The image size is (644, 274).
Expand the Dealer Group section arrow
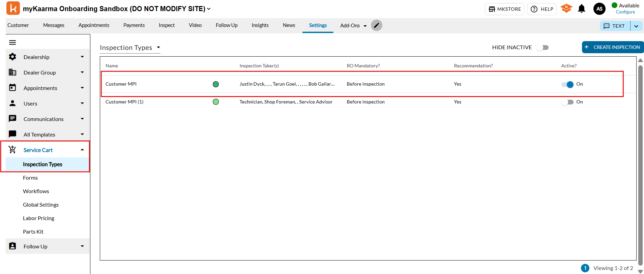click(82, 72)
